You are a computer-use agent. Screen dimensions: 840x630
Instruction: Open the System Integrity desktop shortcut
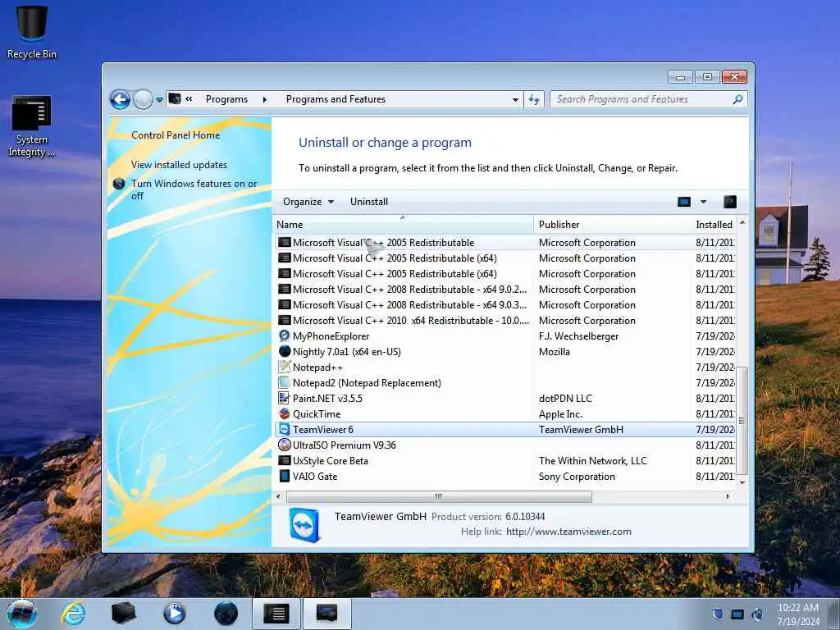point(32,126)
